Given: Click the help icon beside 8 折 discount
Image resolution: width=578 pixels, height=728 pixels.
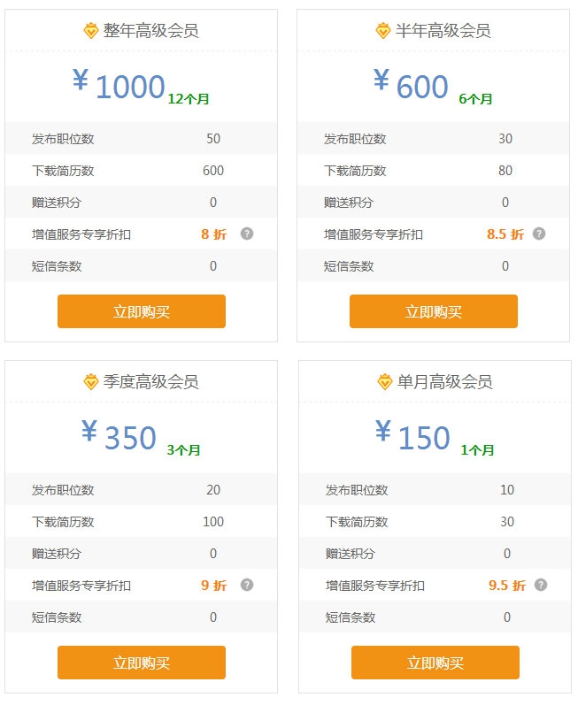Looking at the screenshot, I should (x=247, y=234).
